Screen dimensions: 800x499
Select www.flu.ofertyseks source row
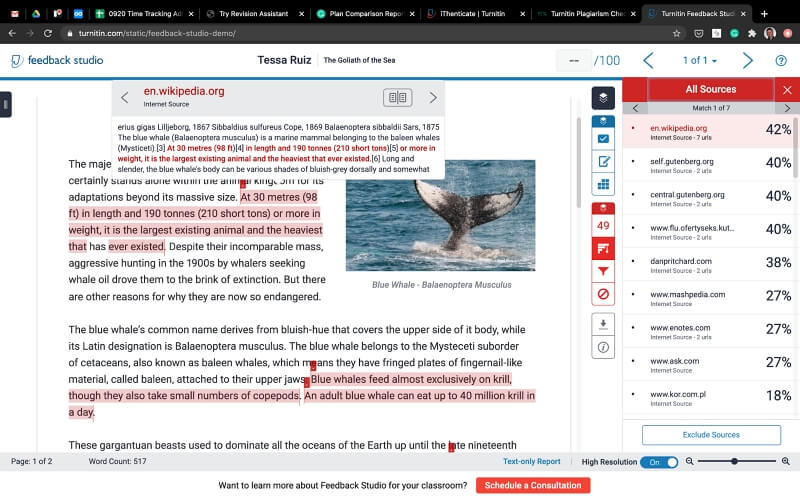(708, 232)
